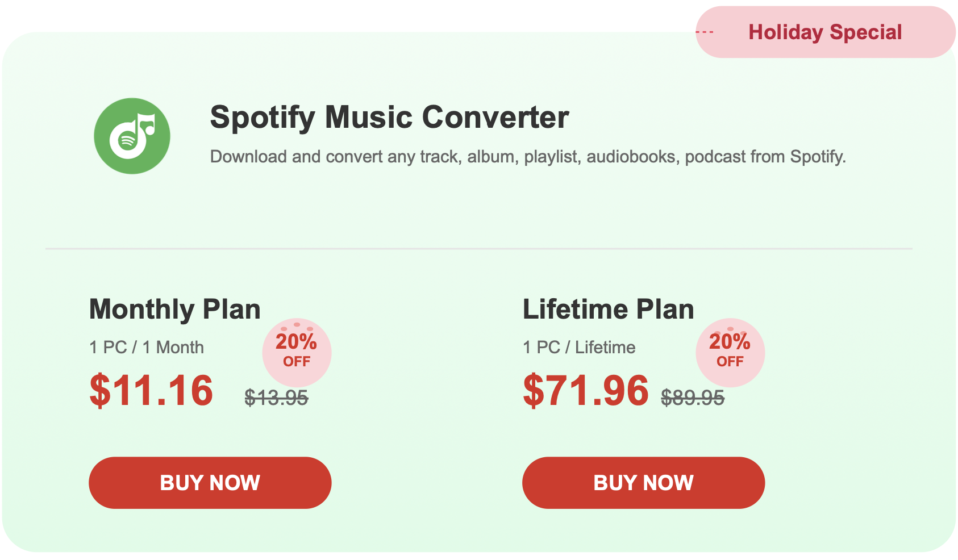Screen dimensions: 958x560
Task: Click the red dashes on Holiday Special tag
Action: pyautogui.click(x=705, y=32)
